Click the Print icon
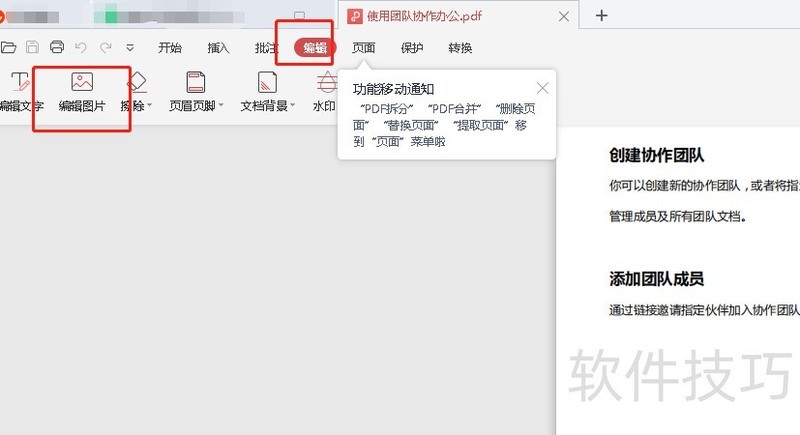 click(x=57, y=47)
